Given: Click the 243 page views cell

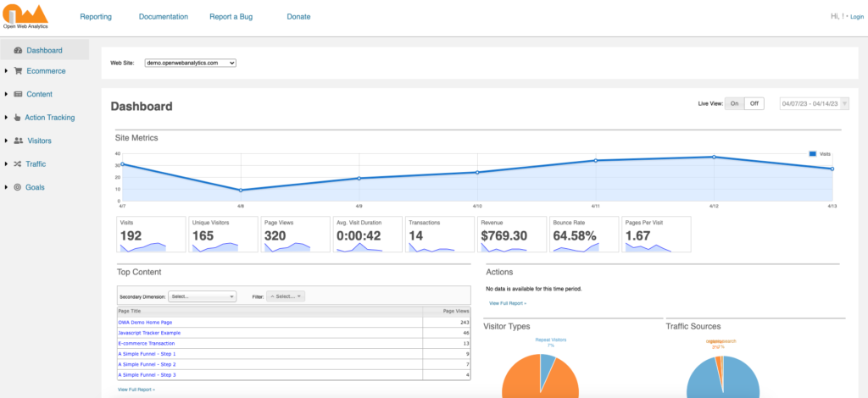Looking at the screenshot, I should pos(447,323).
